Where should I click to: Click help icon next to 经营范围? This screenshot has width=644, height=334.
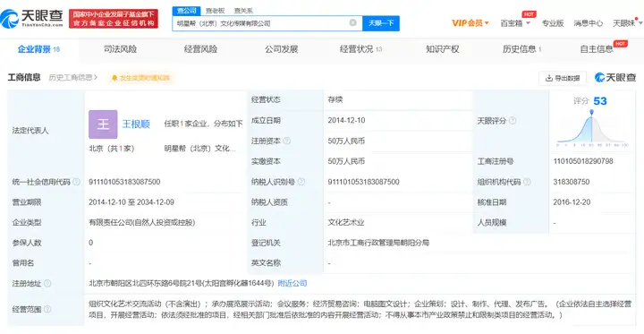(x=47, y=309)
